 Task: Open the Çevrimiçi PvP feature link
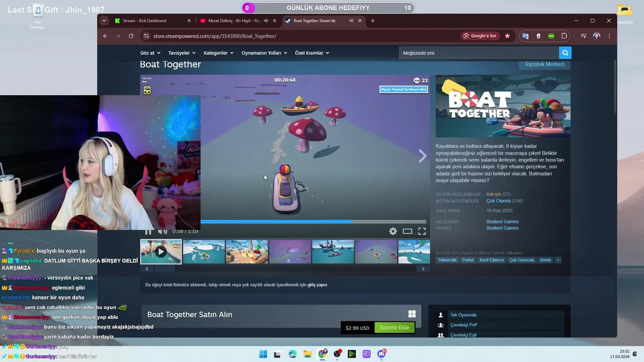pos(464,325)
